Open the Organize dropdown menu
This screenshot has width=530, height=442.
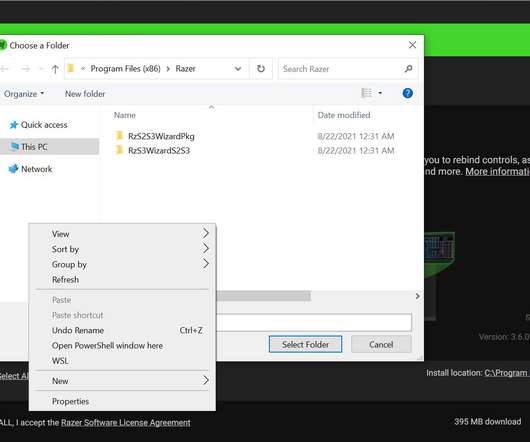[24, 94]
